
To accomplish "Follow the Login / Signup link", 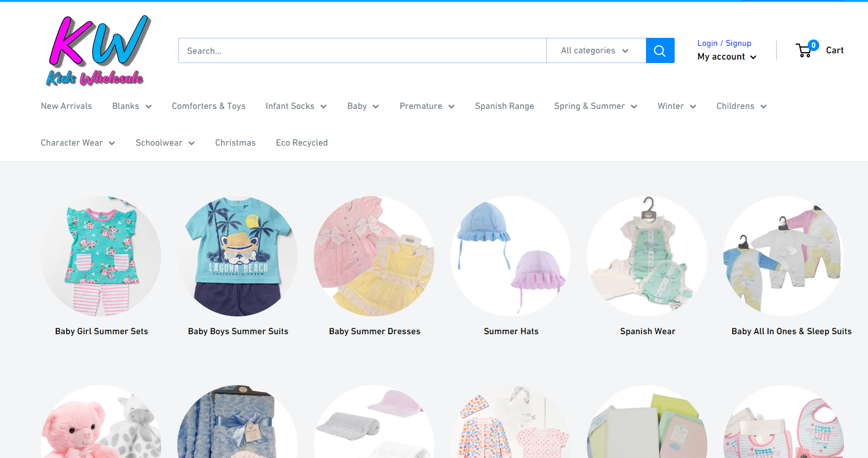I will point(724,43).
